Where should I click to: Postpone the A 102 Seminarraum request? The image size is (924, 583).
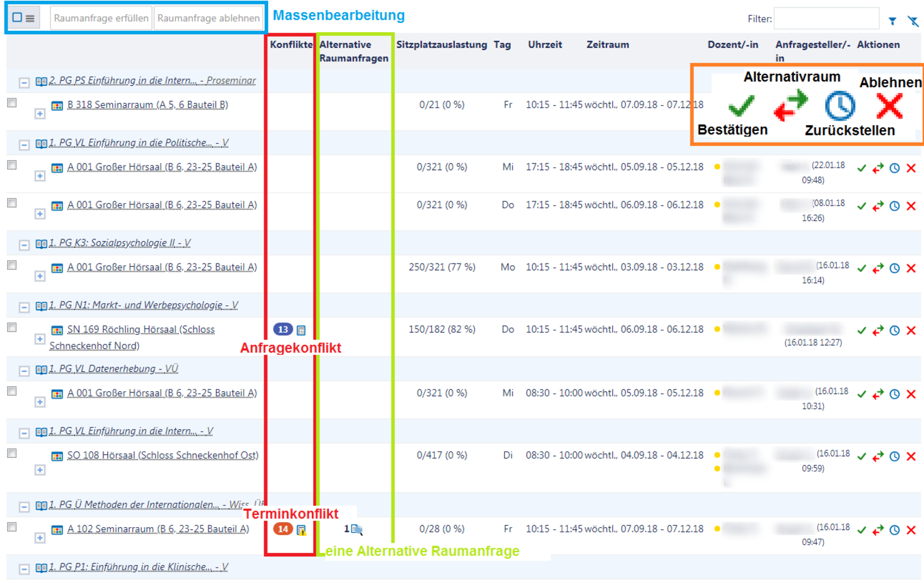894,530
